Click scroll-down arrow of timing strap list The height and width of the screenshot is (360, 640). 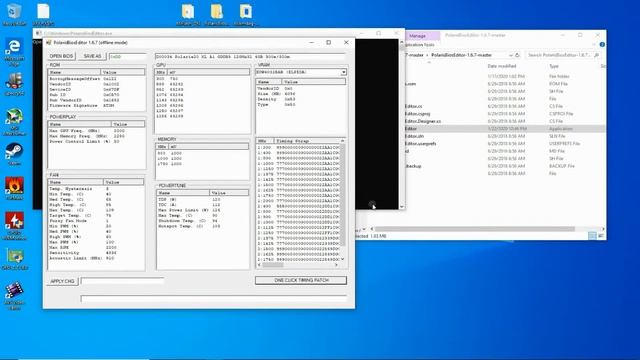(342, 259)
